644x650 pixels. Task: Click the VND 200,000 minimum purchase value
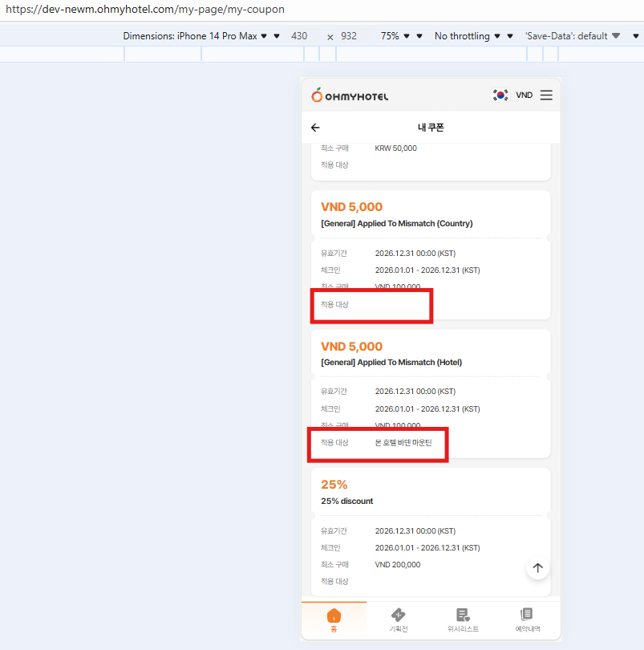click(x=398, y=565)
